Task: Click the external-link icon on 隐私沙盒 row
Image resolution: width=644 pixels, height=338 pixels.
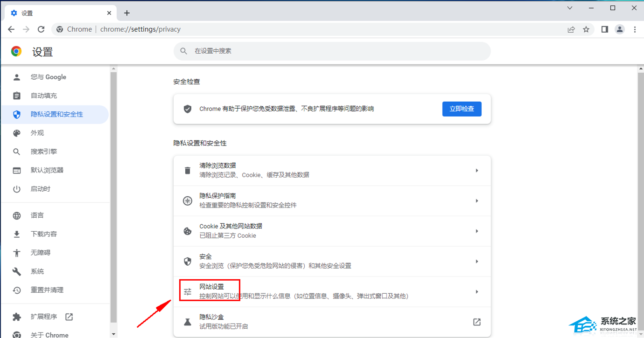Action: (477, 322)
